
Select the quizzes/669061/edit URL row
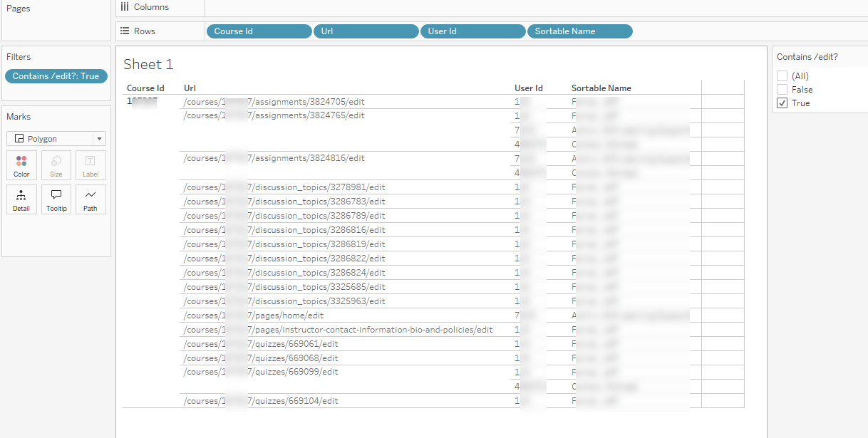(261, 344)
